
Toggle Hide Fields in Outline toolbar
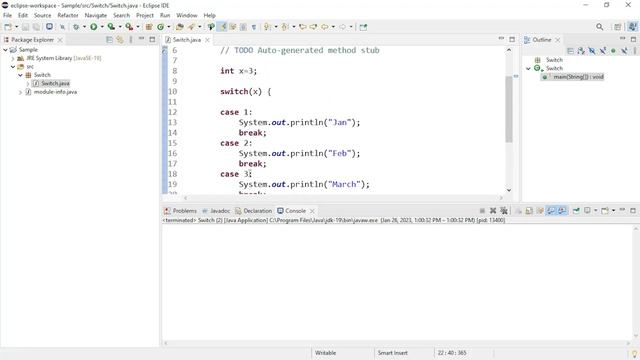coord(591,51)
